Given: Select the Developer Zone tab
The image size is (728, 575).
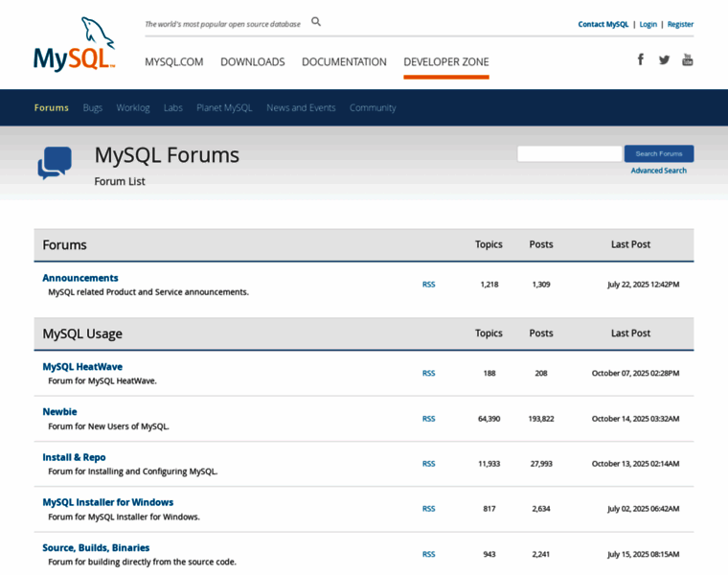Looking at the screenshot, I should (445, 62).
